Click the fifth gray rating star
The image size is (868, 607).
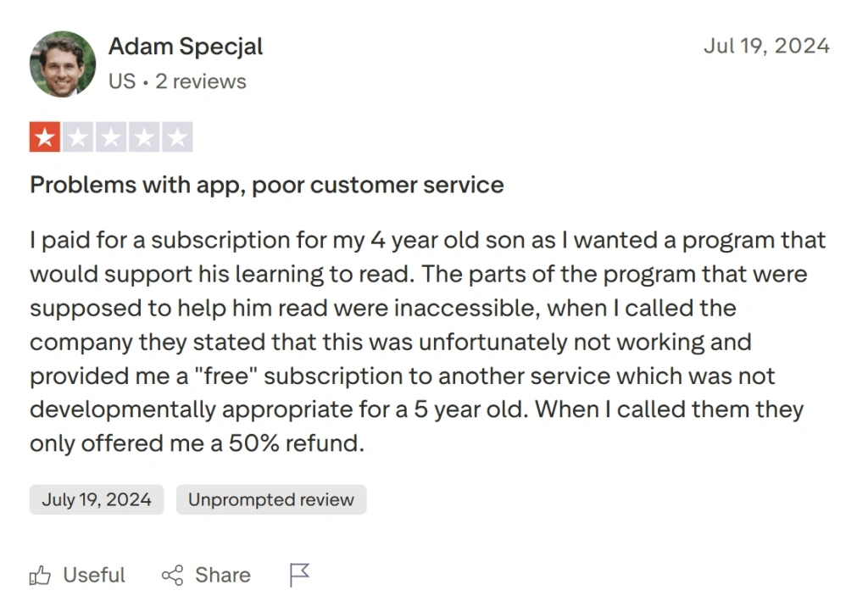[176, 136]
